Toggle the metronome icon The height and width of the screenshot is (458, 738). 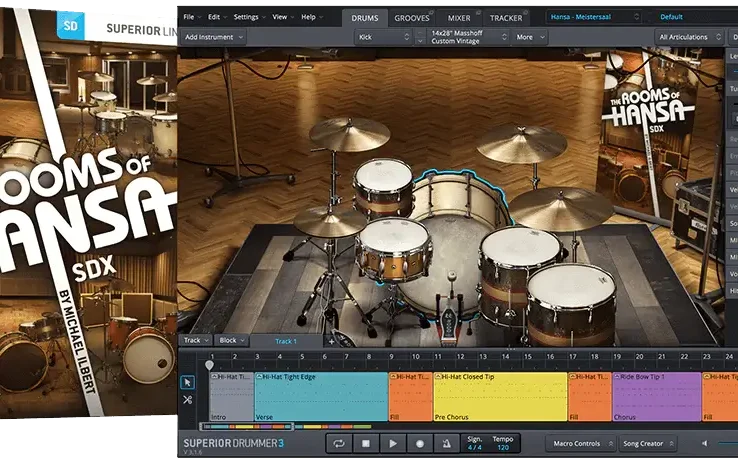[x=447, y=443]
